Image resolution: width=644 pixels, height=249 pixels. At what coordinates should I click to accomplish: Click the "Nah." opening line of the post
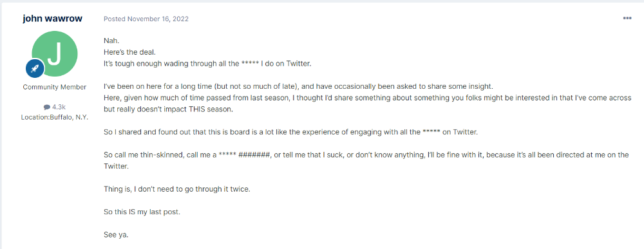(111, 41)
